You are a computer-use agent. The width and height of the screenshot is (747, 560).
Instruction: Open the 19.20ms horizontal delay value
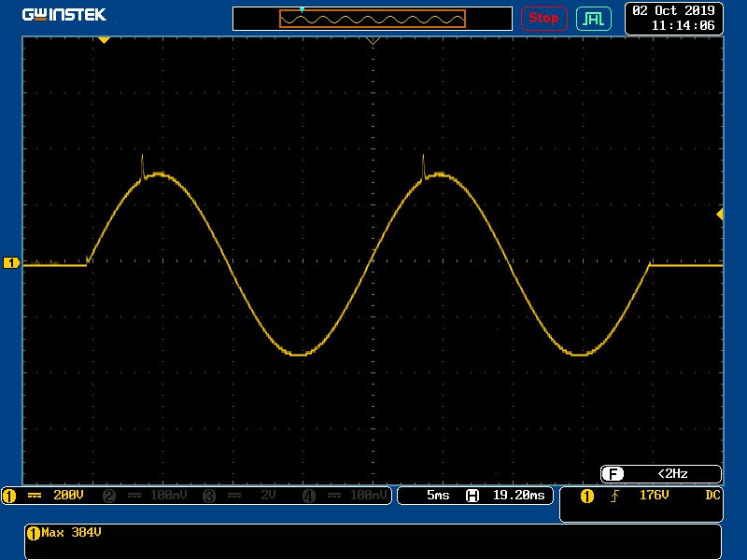point(518,496)
